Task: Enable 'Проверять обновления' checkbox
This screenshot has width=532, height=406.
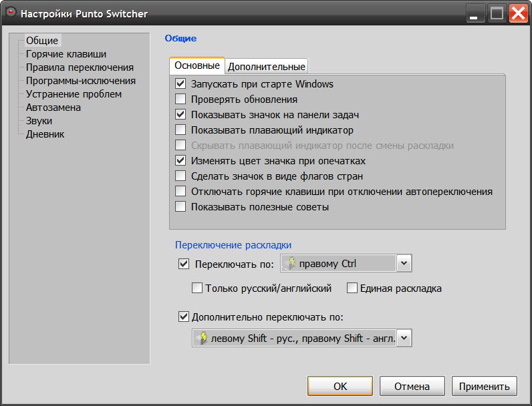Action: point(180,99)
